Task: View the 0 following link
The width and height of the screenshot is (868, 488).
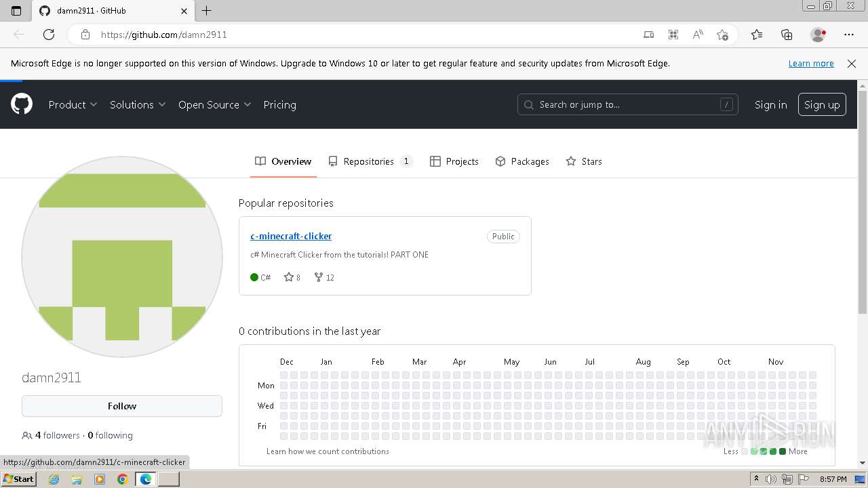Action: pyautogui.click(x=110, y=435)
